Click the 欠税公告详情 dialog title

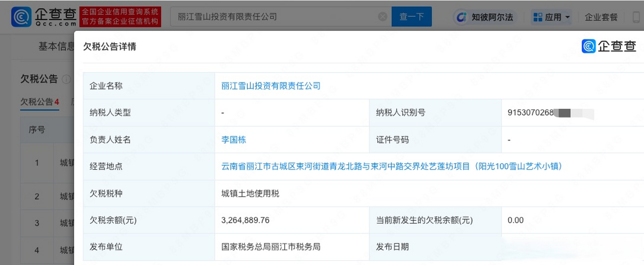coord(109,46)
